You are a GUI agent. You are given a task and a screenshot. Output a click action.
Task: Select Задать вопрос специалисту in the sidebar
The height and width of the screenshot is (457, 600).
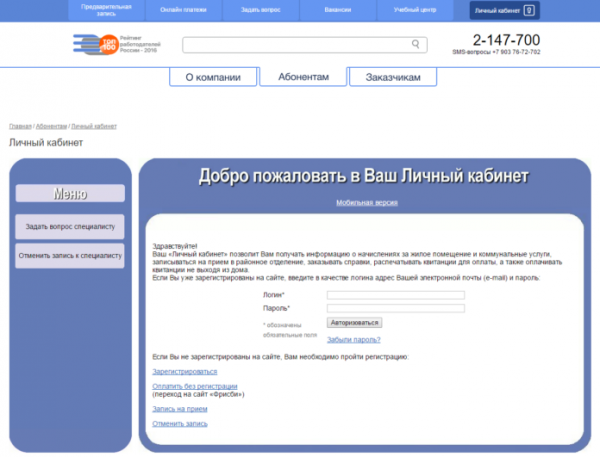(70, 227)
